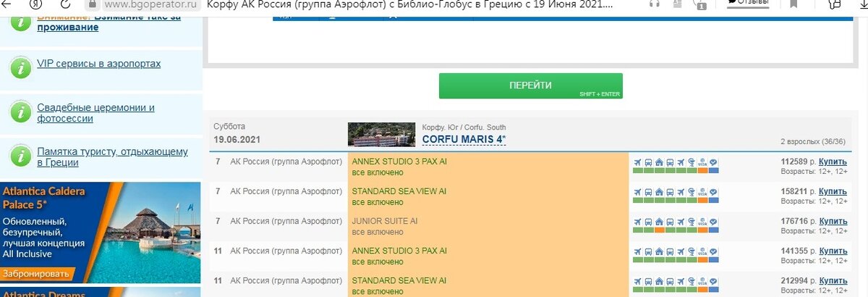Click the accommodation house icon in the 212994 р. row
The image size is (868, 297).
point(660,280)
